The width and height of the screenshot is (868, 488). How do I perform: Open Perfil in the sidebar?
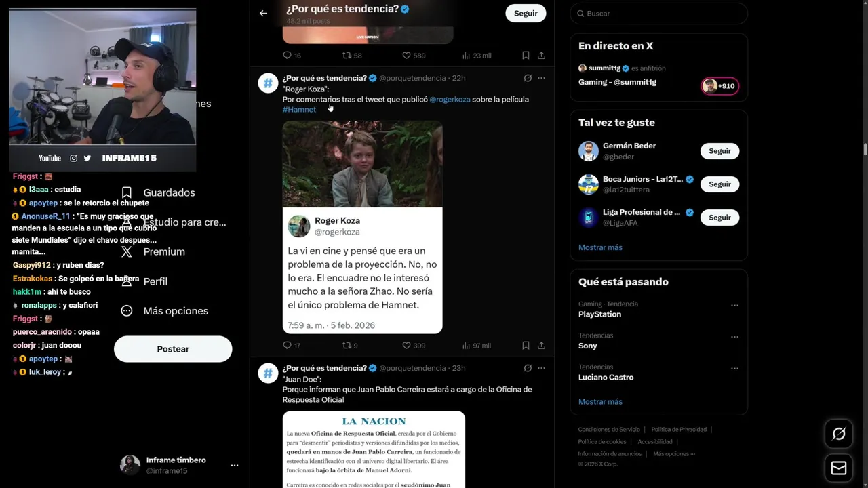tap(144, 281)
